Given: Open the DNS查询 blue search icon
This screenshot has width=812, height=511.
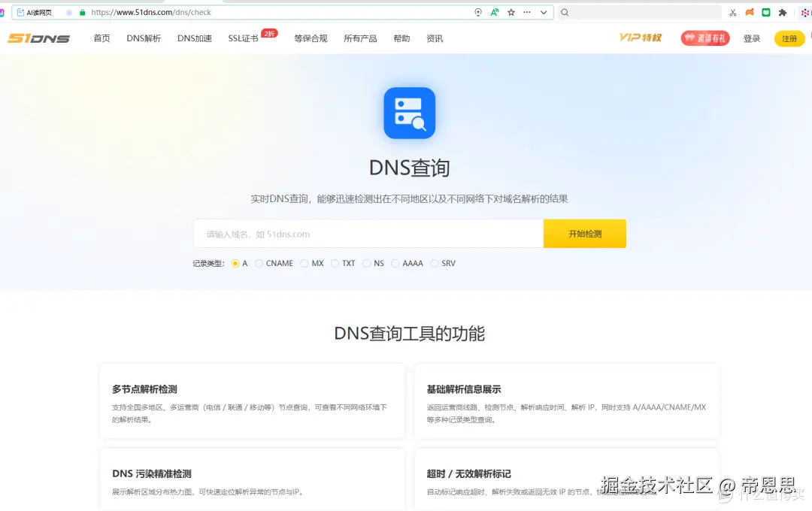Looking at the screenshot, I should point(409,113).
